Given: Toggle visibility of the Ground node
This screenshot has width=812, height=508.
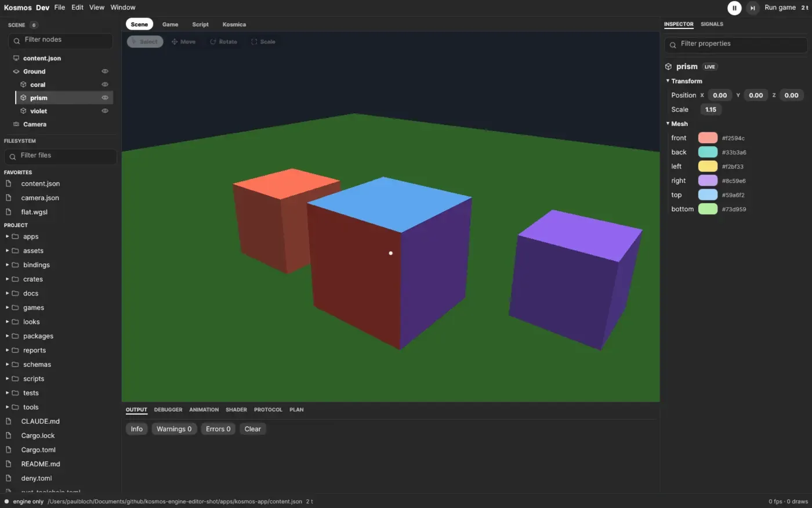Looking at the screenshot, I should pyautogui.click(x=105, y=71).
